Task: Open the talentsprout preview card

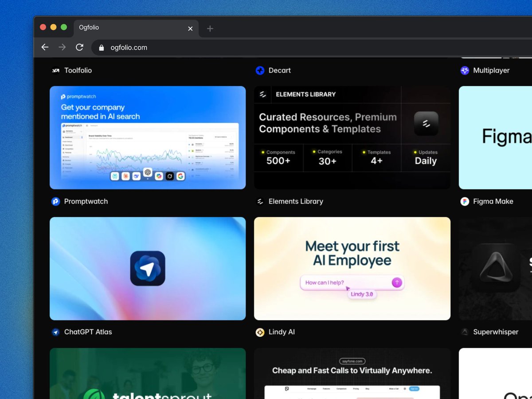Action: pyautogui.click(x=148, y=373)
